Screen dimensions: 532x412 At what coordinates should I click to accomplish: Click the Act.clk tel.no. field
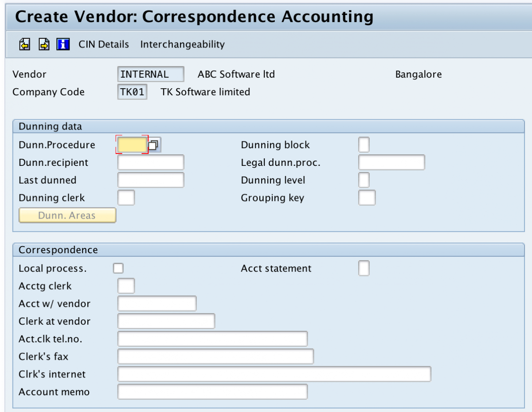(212, 339)
